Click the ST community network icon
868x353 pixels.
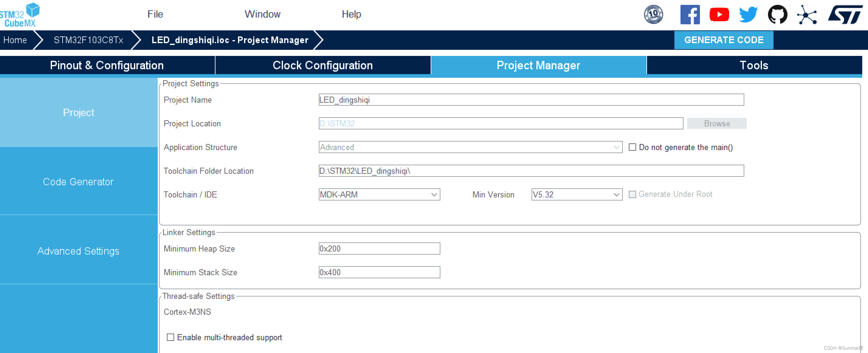[807, 15]
